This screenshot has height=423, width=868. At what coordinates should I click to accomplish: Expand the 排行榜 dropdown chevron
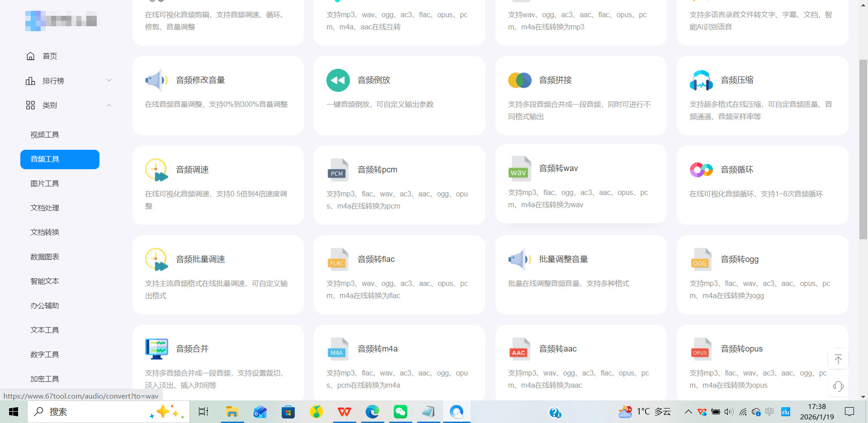(109, 81)
